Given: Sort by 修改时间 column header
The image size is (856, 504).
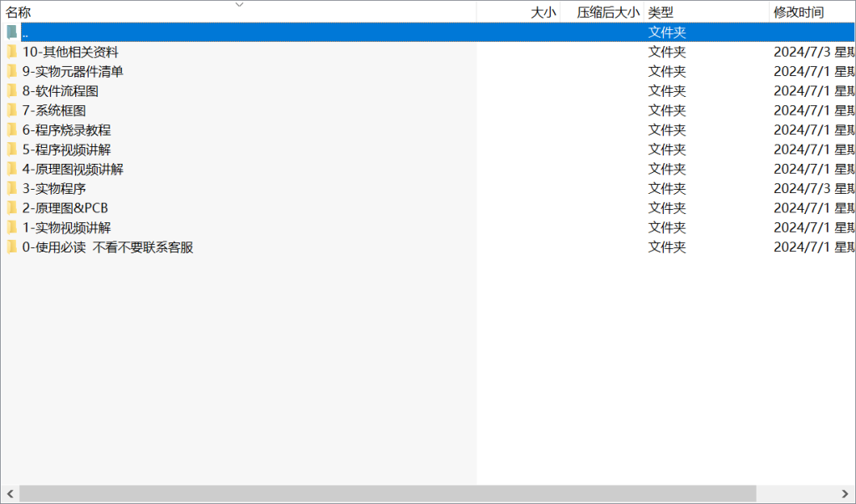Looking at the screenshot, I should (x=798, y=13).
